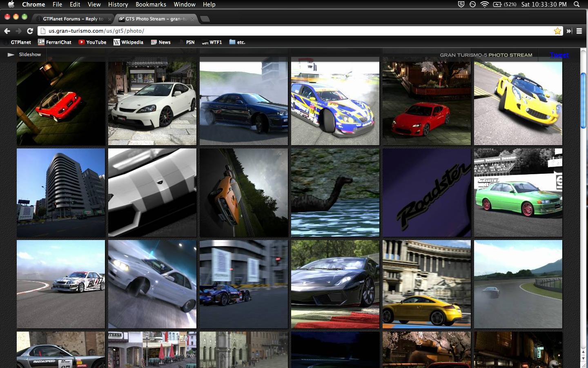Open the Edit menu
This screenshot has width=588, height=368.
[x=75, y=4]
